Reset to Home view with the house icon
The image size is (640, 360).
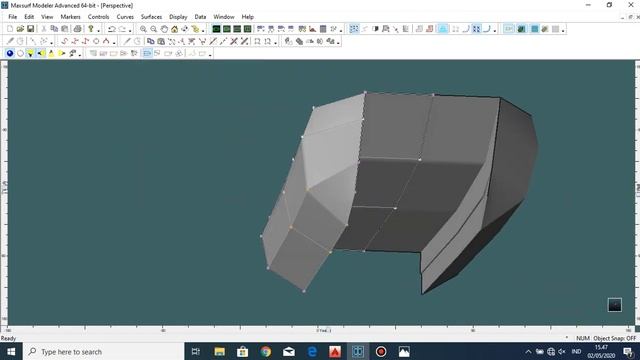pos(175,29)
